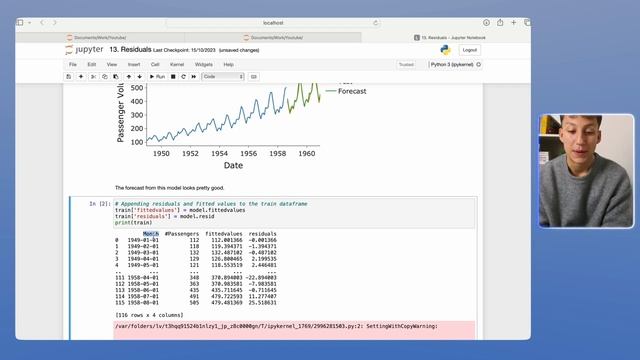Click the [116 rows x 4 columns] summary

point(149,315)
